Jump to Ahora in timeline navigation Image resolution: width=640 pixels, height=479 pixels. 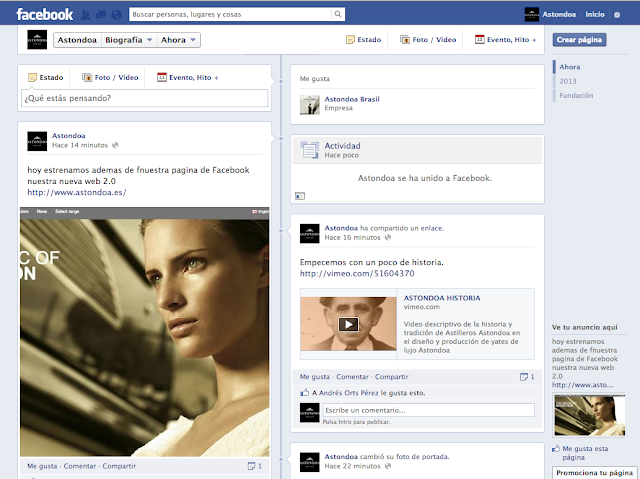[570, 67]
